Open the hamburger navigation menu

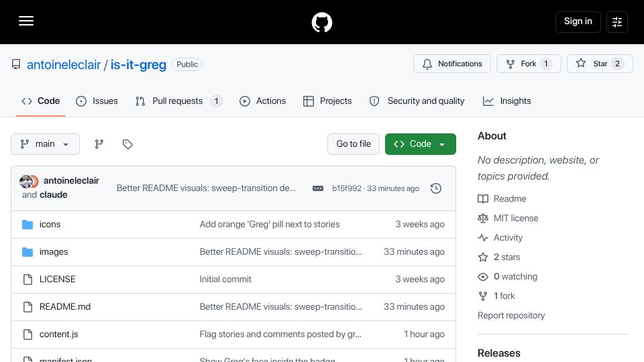pyautogui.click(x=26, y=21)
